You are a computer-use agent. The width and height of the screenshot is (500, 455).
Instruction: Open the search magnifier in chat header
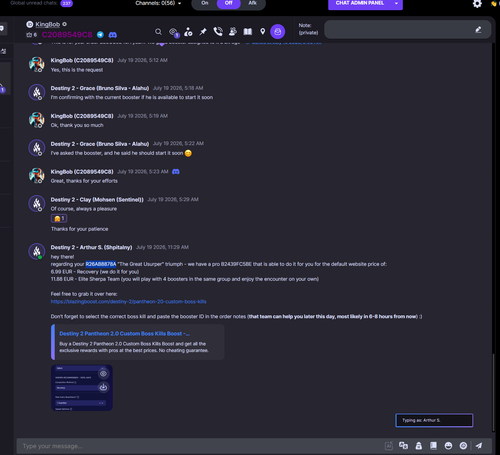[158, 32]
